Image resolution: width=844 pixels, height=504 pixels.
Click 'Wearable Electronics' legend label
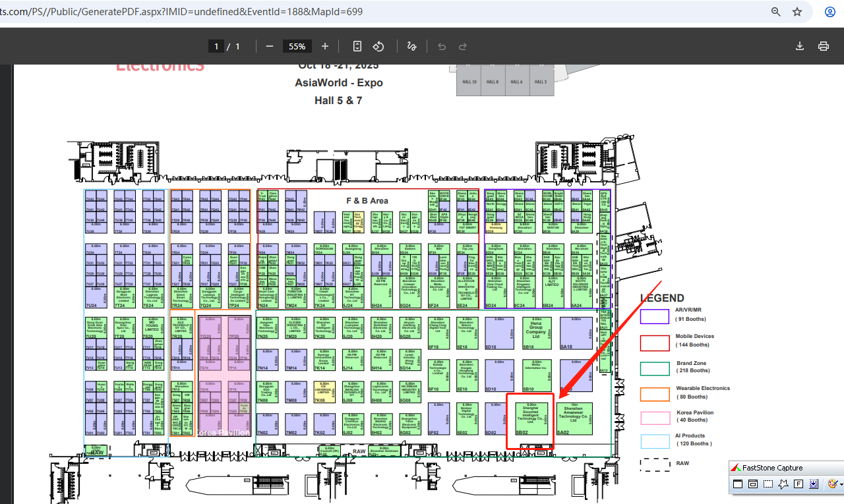pos(703,388)
